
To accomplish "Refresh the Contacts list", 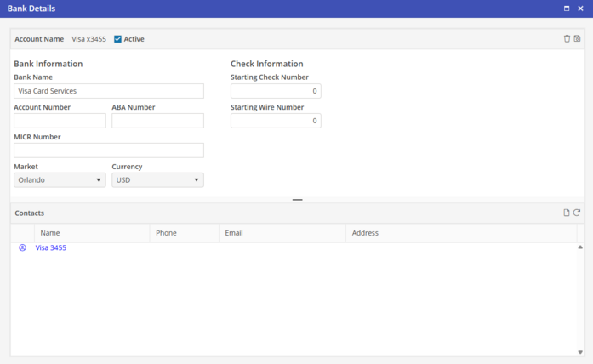I will coord(577,213).
